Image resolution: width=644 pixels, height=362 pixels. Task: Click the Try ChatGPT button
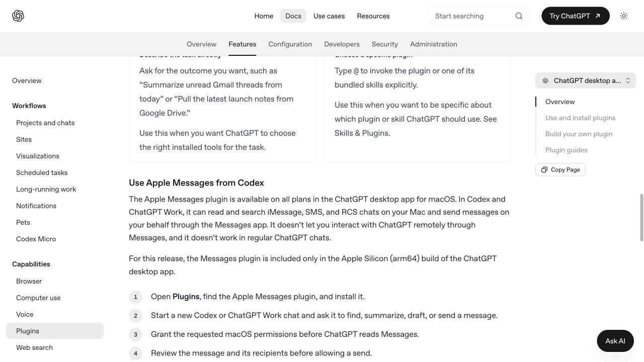[576, 16]
